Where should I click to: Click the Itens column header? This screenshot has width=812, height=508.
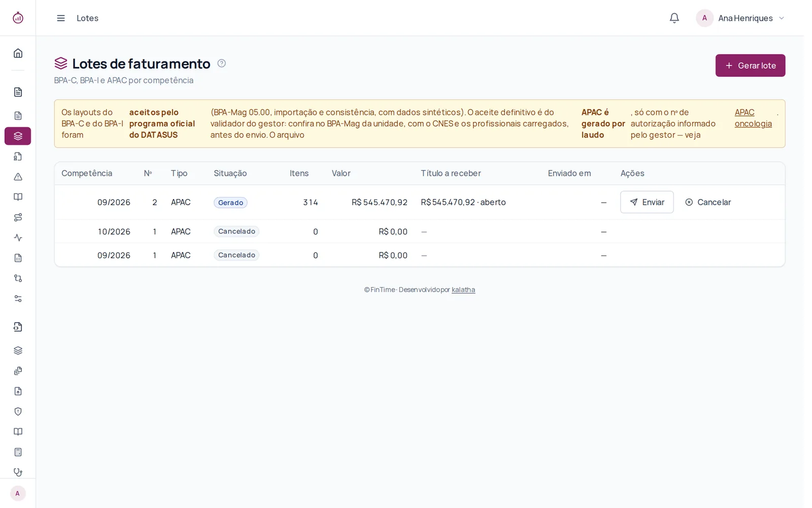299,173
